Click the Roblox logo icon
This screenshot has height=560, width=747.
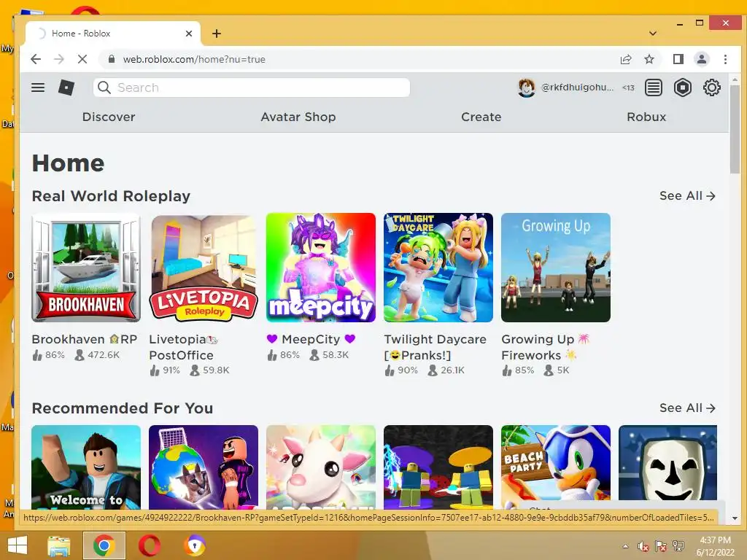coord(66,87)
